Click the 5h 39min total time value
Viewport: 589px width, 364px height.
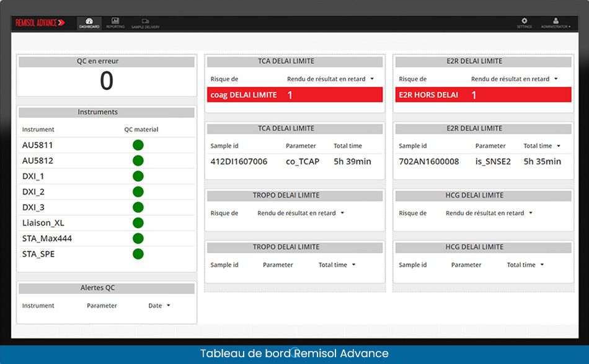tap(352, 161)
